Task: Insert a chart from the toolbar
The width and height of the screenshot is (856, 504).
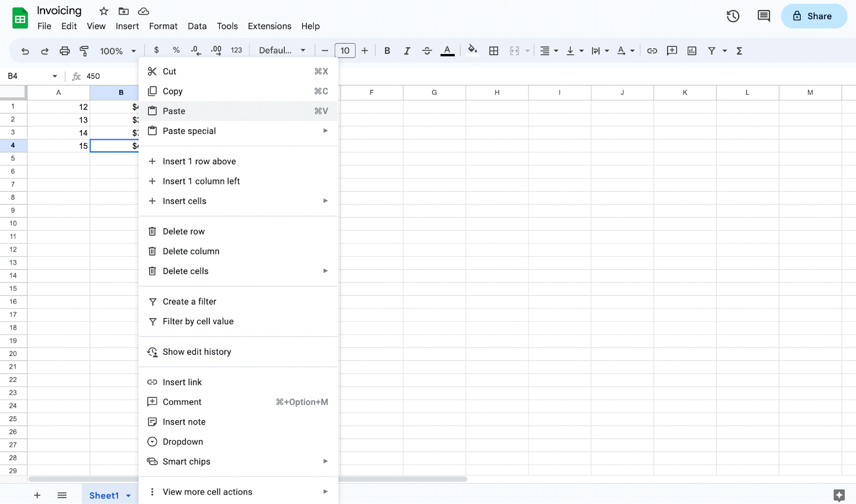Action: pyautogui.click(x=692, y=50)
